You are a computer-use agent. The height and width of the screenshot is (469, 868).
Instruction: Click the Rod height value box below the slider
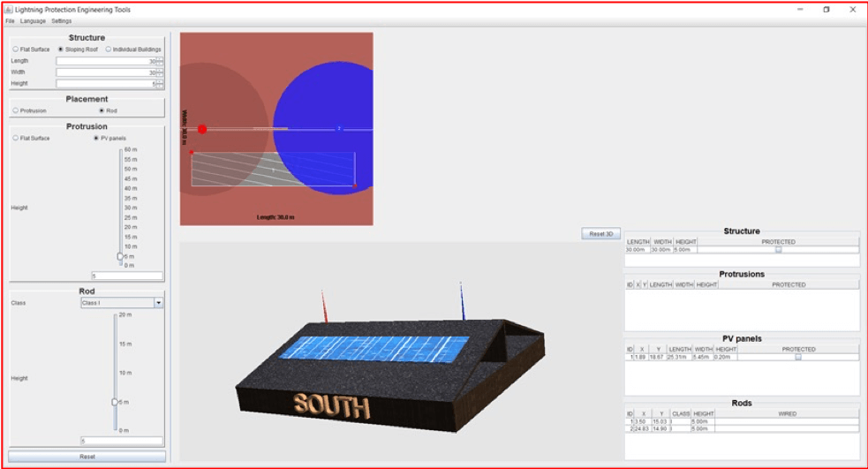(x=122, y=441)
